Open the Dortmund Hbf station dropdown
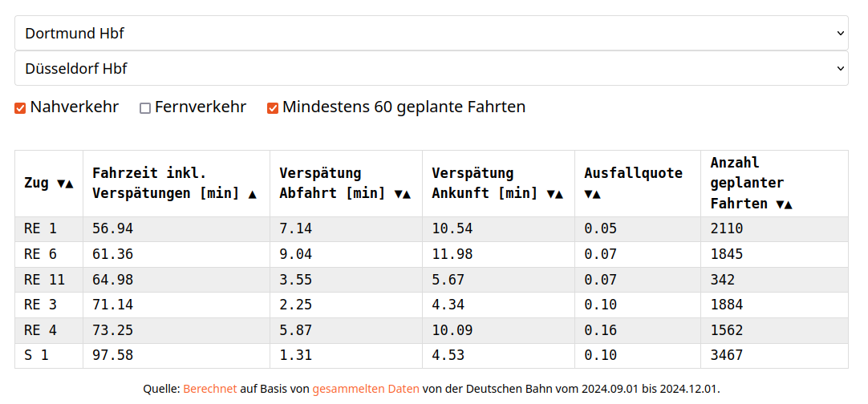 coord(432,34)
